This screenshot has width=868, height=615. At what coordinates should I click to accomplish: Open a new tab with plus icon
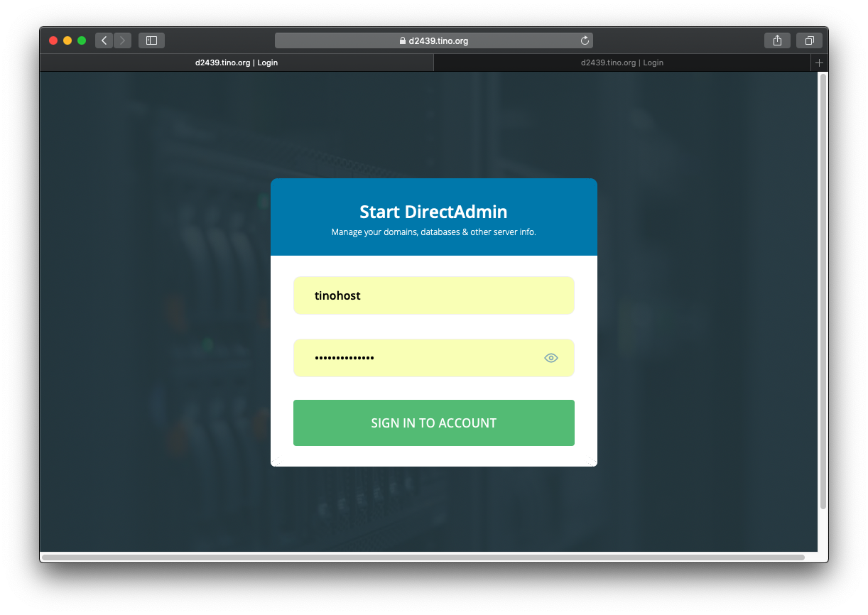pos(819,62)
